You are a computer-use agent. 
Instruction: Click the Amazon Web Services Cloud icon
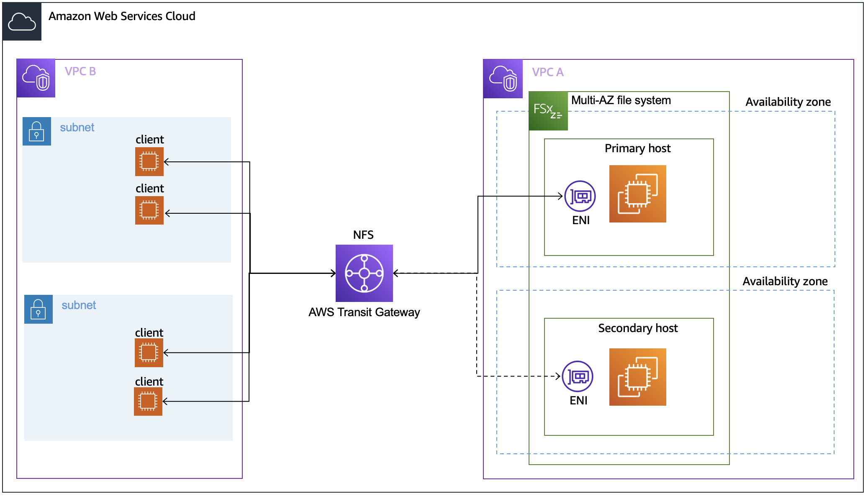(22, 21)
